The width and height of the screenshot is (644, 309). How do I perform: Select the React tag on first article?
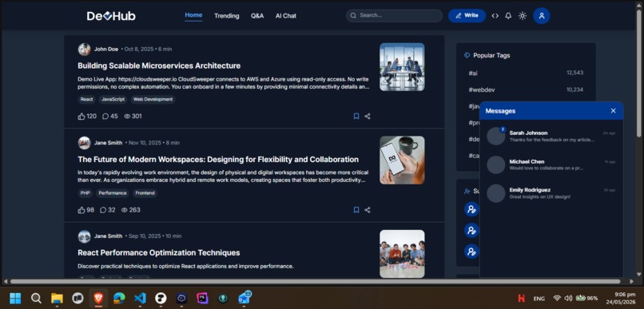click(x=86, y=99)
